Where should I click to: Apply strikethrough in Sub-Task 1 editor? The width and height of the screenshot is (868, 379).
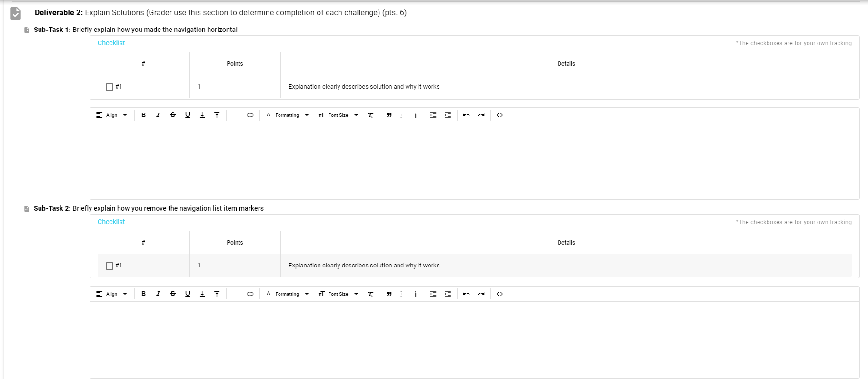(x=173, y=115)
